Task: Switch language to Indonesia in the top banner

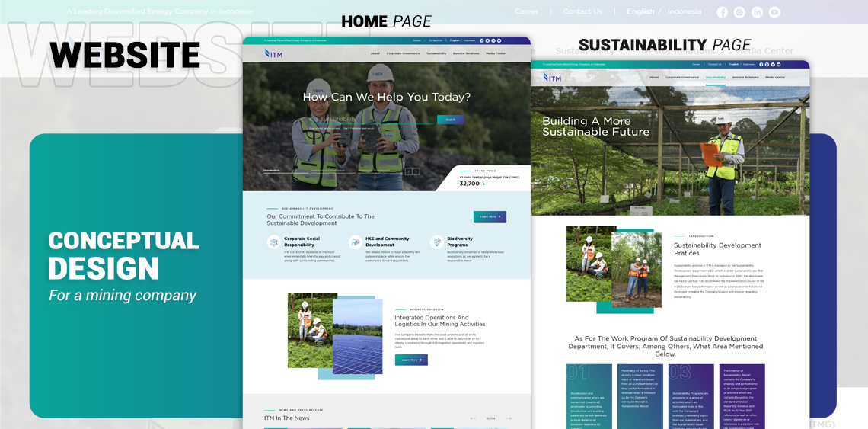Action: pos(685,11)
